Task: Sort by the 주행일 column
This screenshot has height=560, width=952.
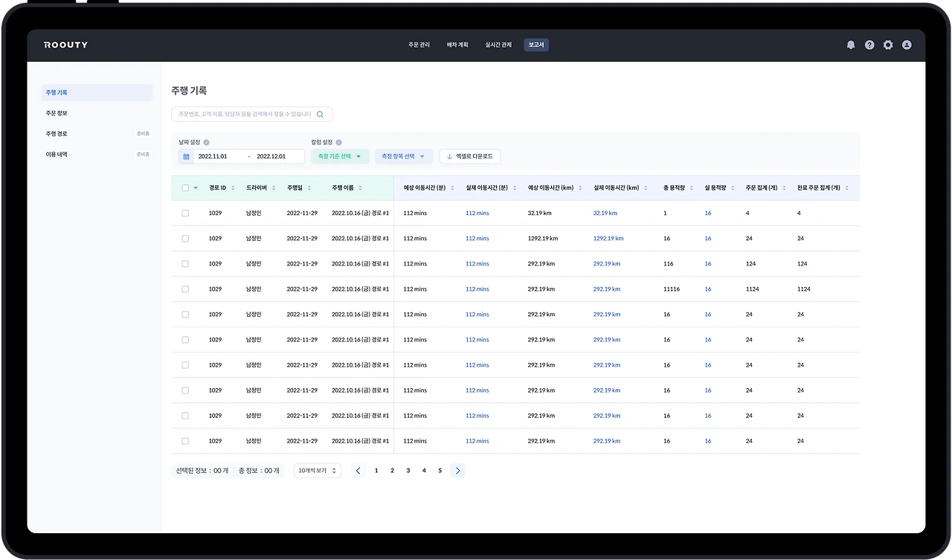Action: coord(309,188)
